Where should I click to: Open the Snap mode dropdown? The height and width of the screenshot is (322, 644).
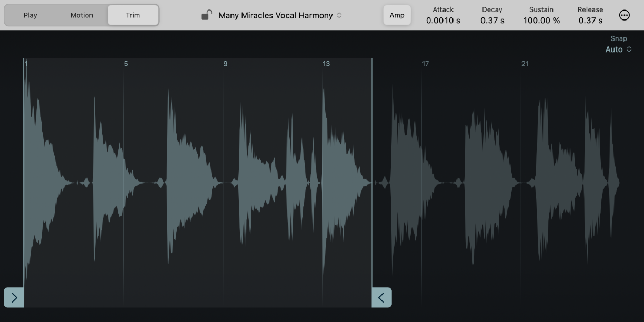coord(619,49)
